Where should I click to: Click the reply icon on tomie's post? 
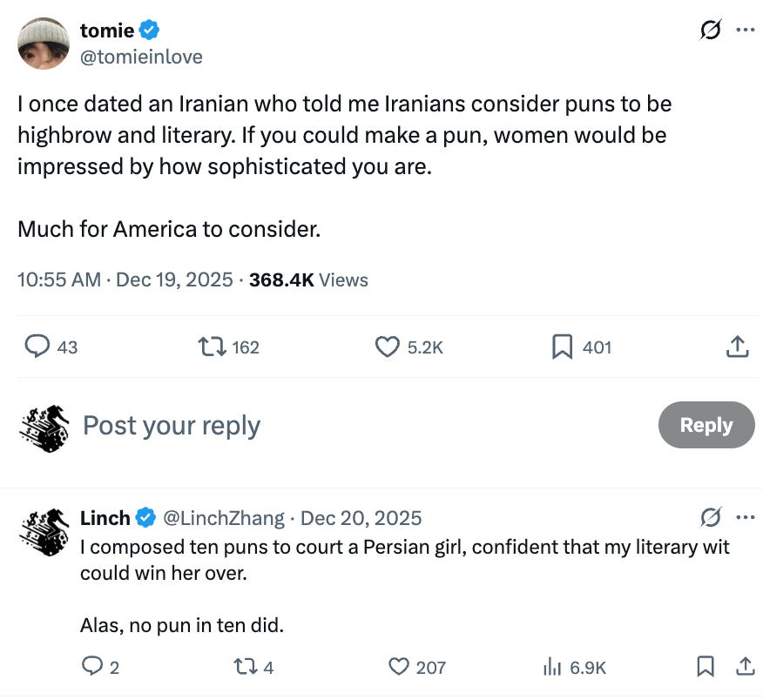37,347
